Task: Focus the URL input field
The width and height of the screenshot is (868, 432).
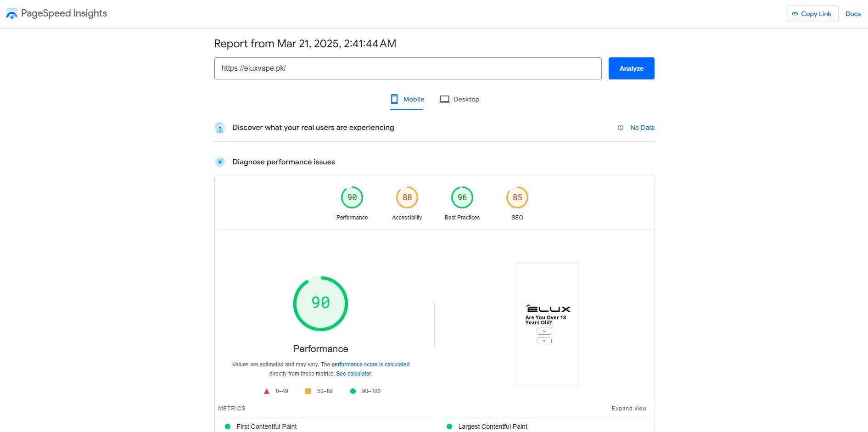Action: [x=408, y=68]
